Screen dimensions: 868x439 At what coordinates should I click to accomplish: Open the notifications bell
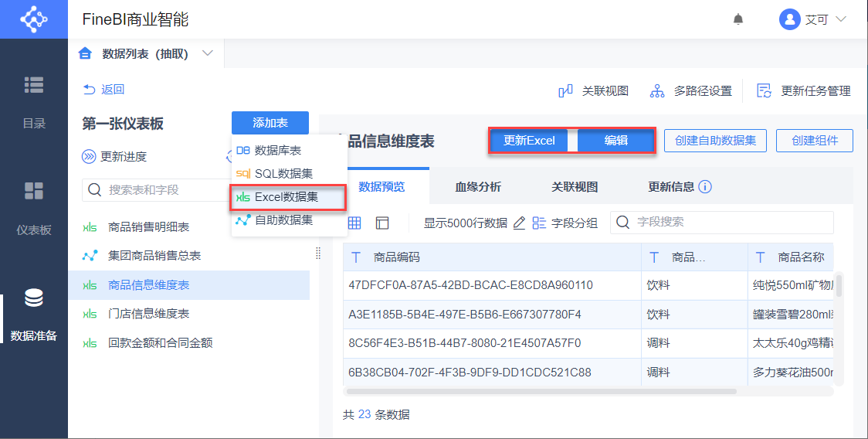point(738,19)
